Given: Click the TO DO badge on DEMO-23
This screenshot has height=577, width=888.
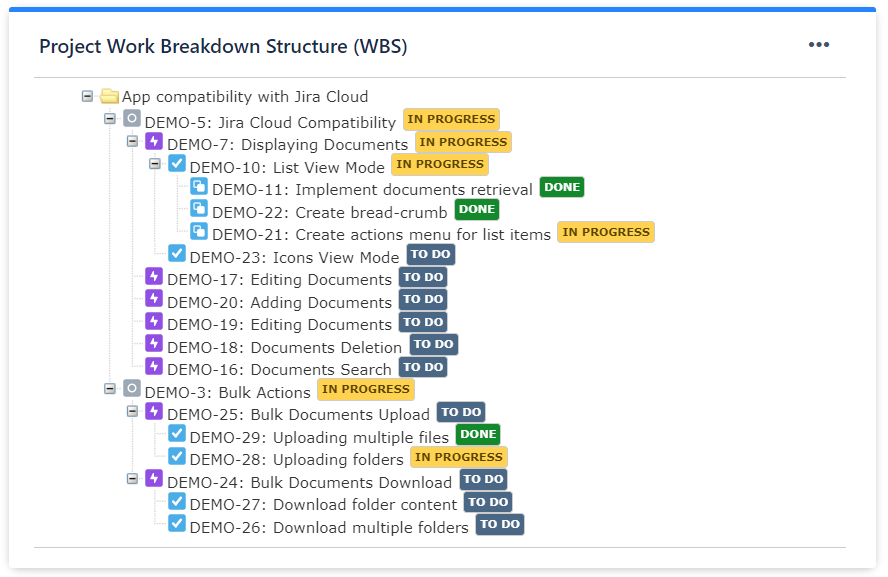Looking at the screenshot, I should [x=430, y=254].
